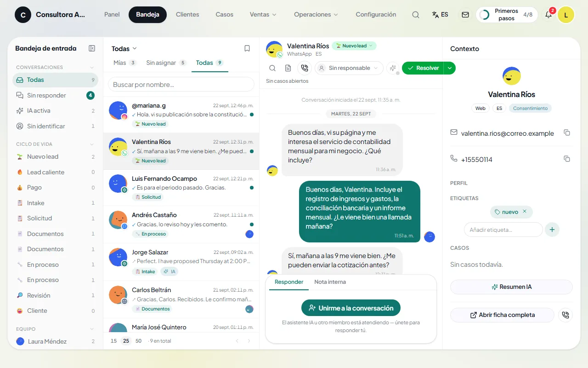Collapse the Equipo section
The image size is (588, 368).
point(92,329)
